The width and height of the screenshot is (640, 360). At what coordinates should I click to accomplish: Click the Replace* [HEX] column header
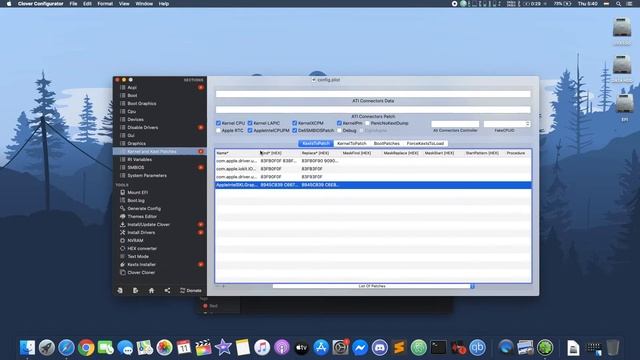point(316,153)
